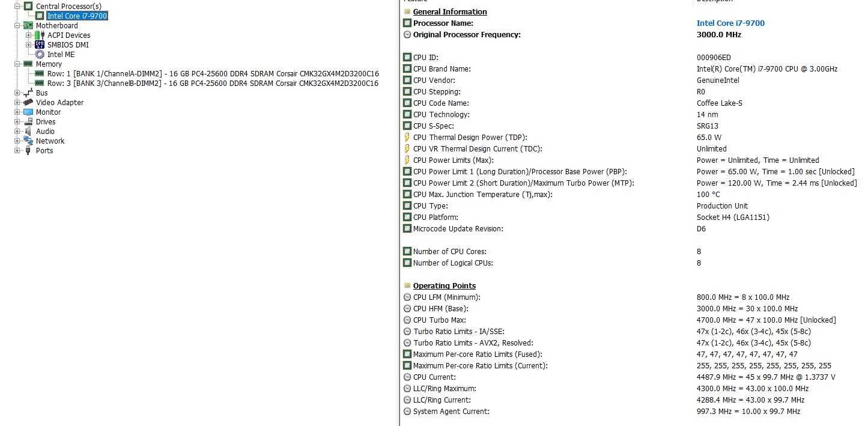This screenshot has width=868, height=426.
Task: Expand the Audio tree node
Action: [17, 131]
